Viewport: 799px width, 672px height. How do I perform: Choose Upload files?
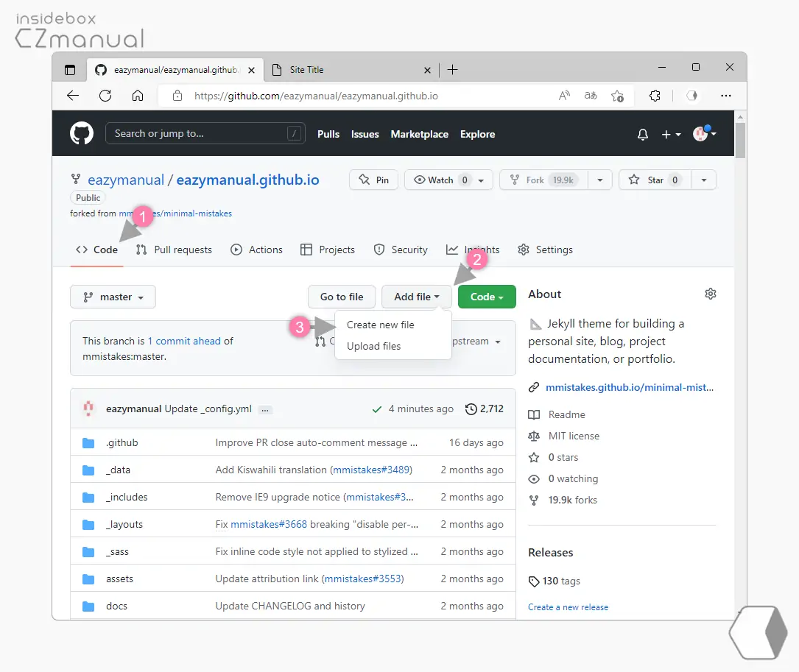(373, 346)
